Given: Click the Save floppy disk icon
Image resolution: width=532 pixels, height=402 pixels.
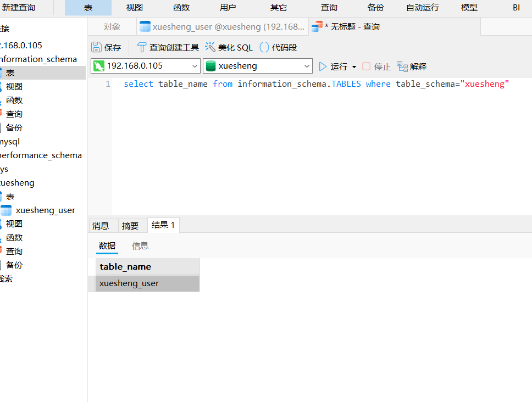Looking at the screenshot, I should pos(97,47).
